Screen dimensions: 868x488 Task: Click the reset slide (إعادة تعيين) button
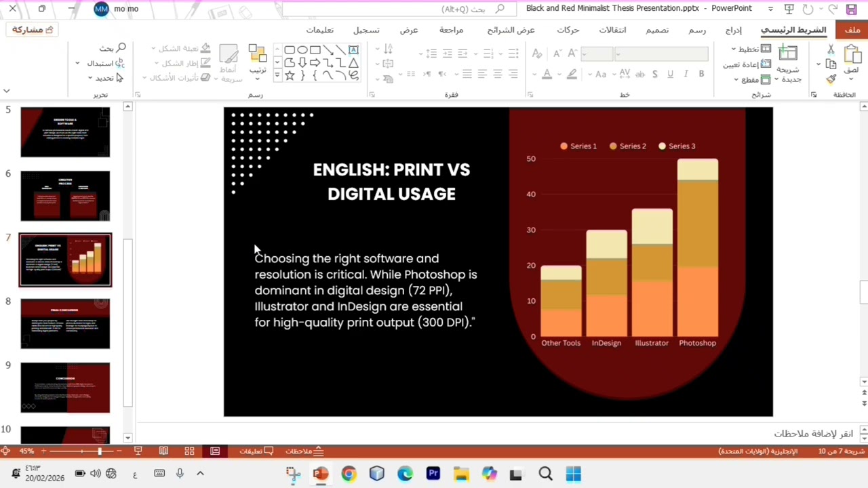[x=747, y=64]
